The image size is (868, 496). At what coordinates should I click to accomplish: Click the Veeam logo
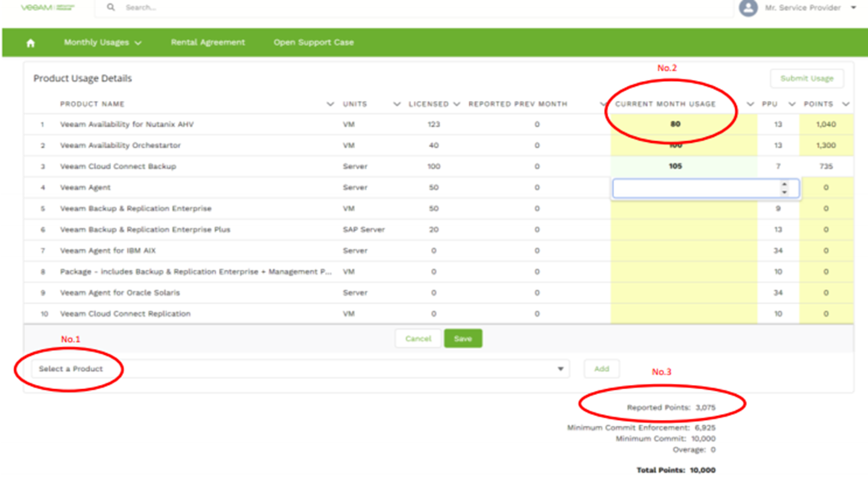(46, 8)
